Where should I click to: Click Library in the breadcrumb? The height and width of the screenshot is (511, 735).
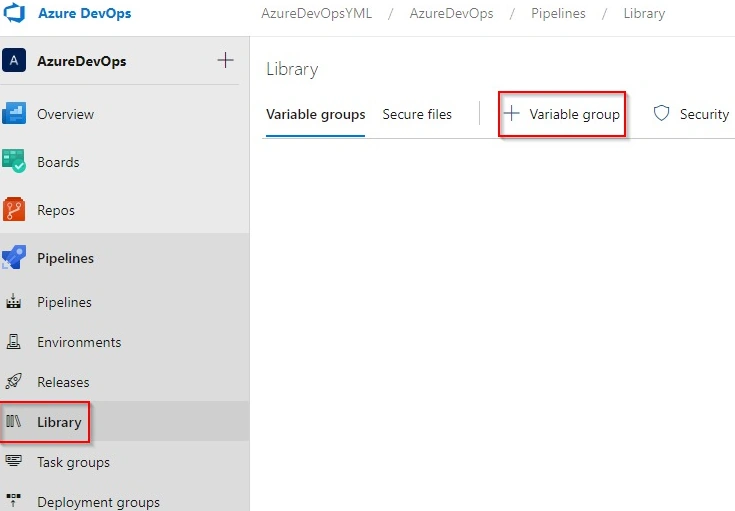click(644, 14)
